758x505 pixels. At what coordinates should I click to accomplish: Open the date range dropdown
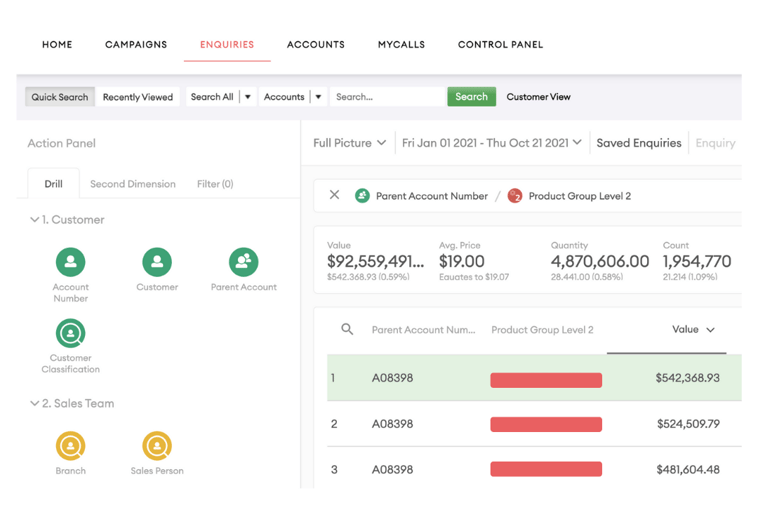point(491,143)
